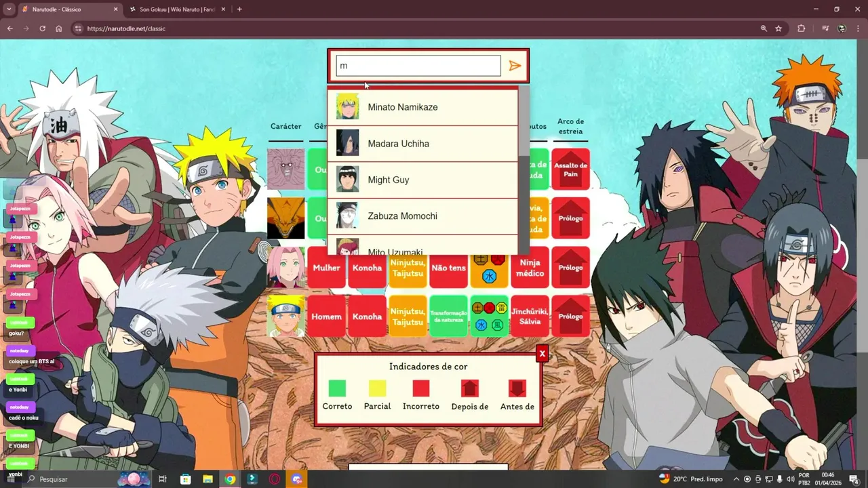Click the Arco de estreia column header
The height and width of the screenshot is (488, 868).
(x=570, y=126)
